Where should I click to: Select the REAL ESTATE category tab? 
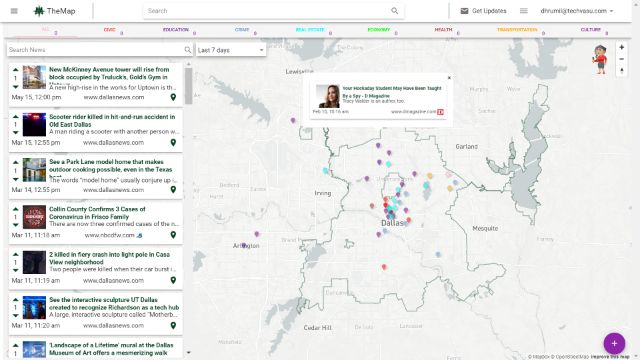pos(310,30)
